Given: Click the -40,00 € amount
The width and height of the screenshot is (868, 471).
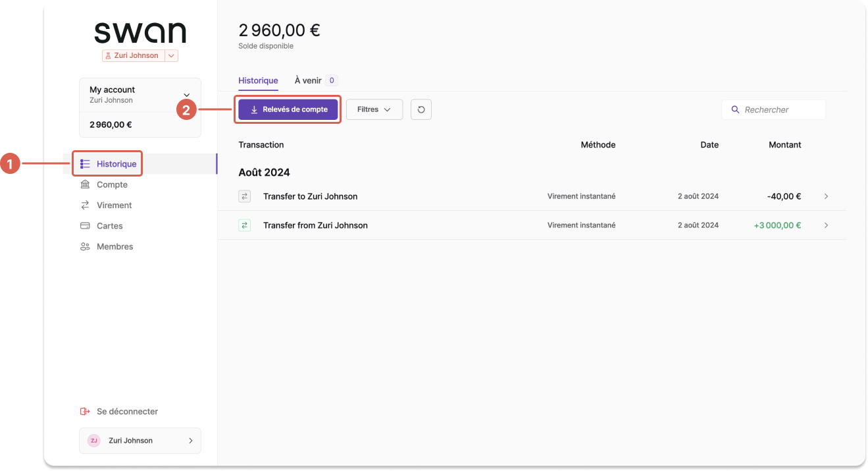Looking at the screenshot, I should tap(784, 196).
